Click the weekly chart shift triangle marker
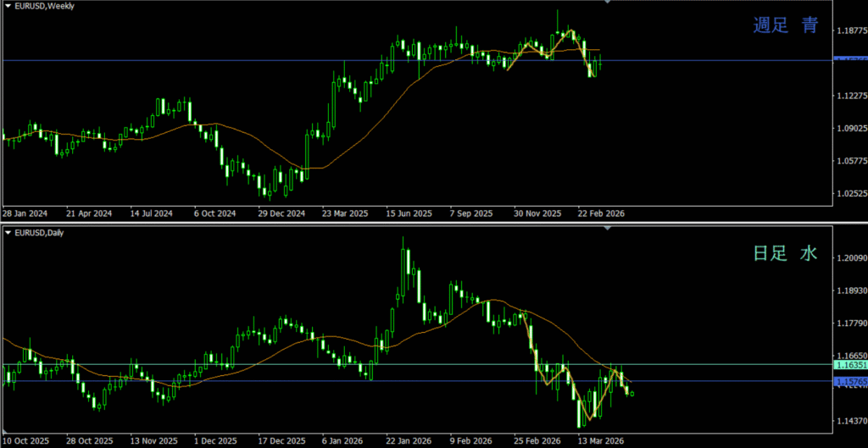Image resolution: width=868 pixels, height=448 pixels. [x=607, y=3]
